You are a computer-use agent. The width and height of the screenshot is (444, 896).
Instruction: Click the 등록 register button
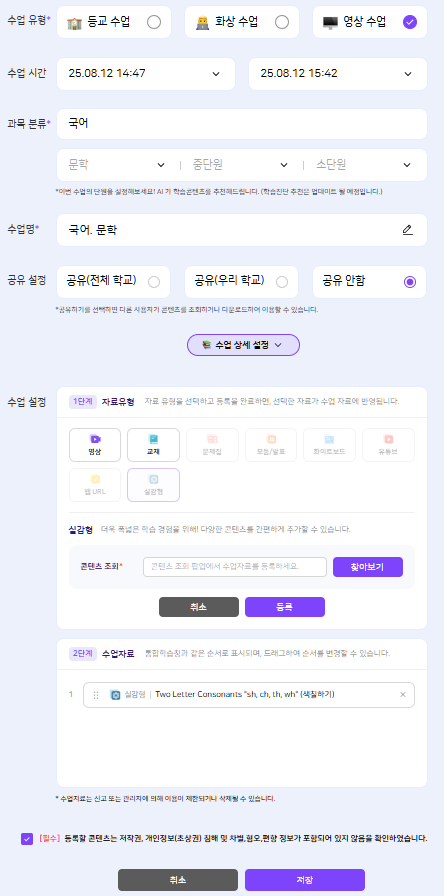coord(285,607)
